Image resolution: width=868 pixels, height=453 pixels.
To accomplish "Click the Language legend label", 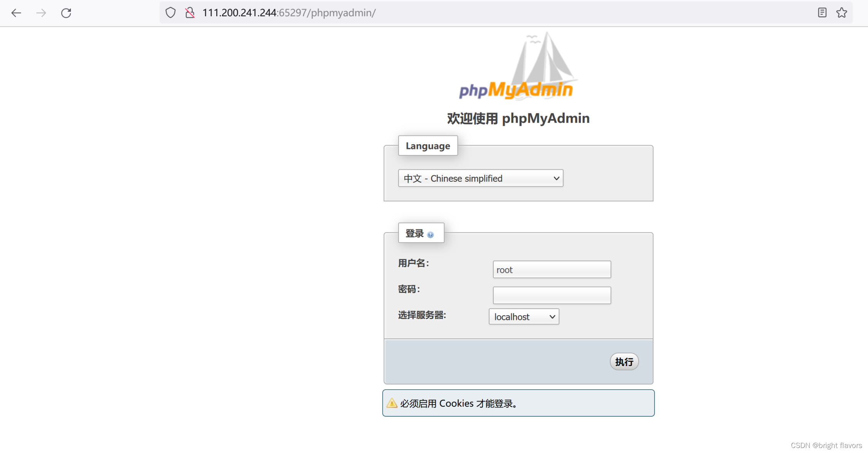I will pyautogui.click(x=428, y=146).
